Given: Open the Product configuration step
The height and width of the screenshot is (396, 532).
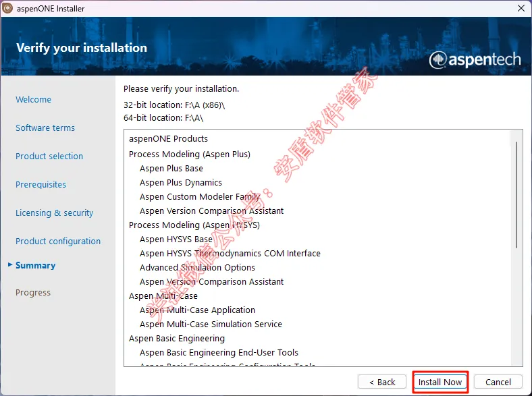Looking at the screenshot, I should 58,241.
